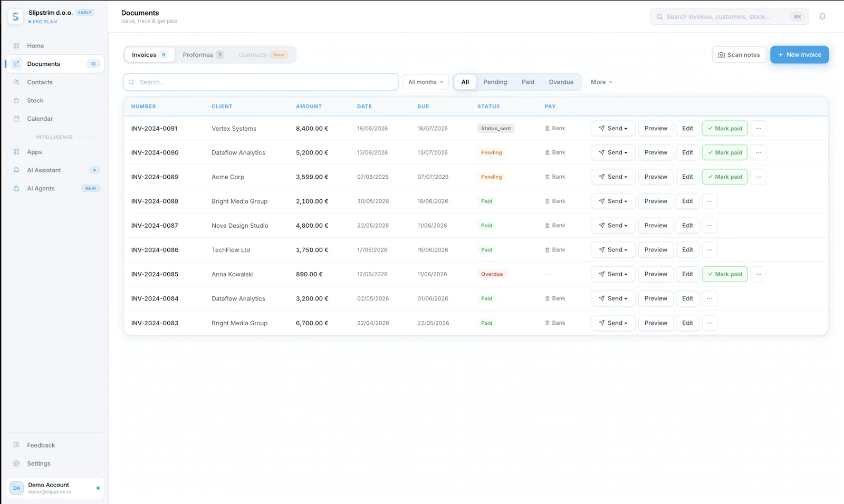
Task: Click the Status_sent badge for Vertex Systems
Action: pos(496,128)
